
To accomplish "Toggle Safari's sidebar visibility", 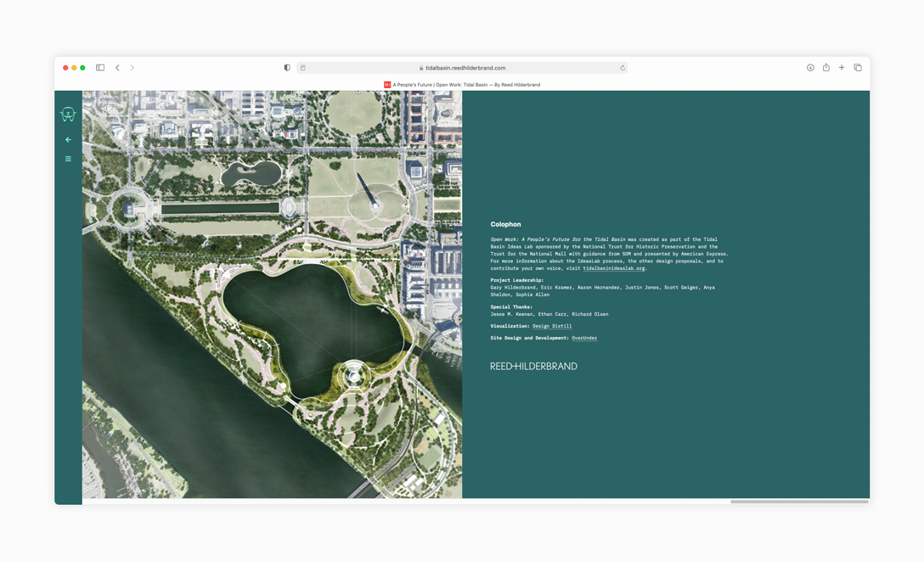I will coord(99,67).
